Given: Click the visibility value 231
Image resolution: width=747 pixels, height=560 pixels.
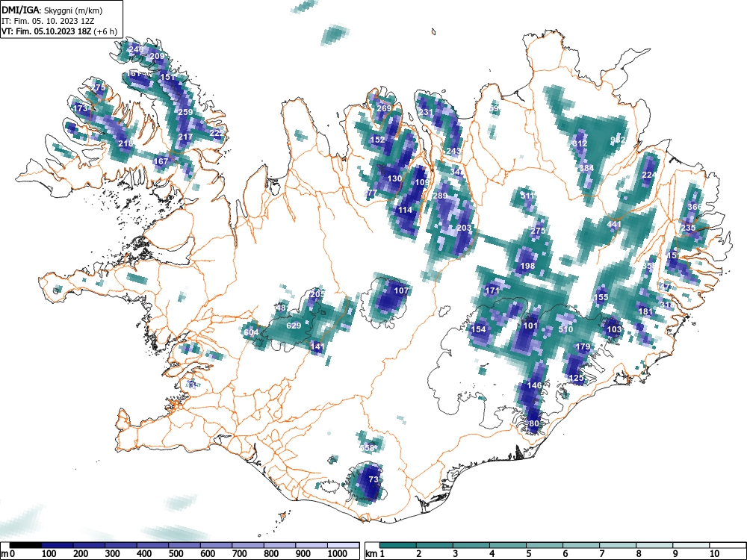Looking at the screenshot, I should (x=426, y=113).
